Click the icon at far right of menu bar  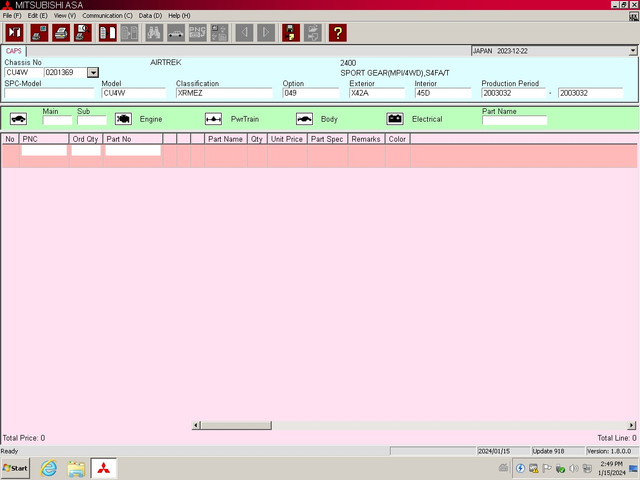[x=633, y=16]
